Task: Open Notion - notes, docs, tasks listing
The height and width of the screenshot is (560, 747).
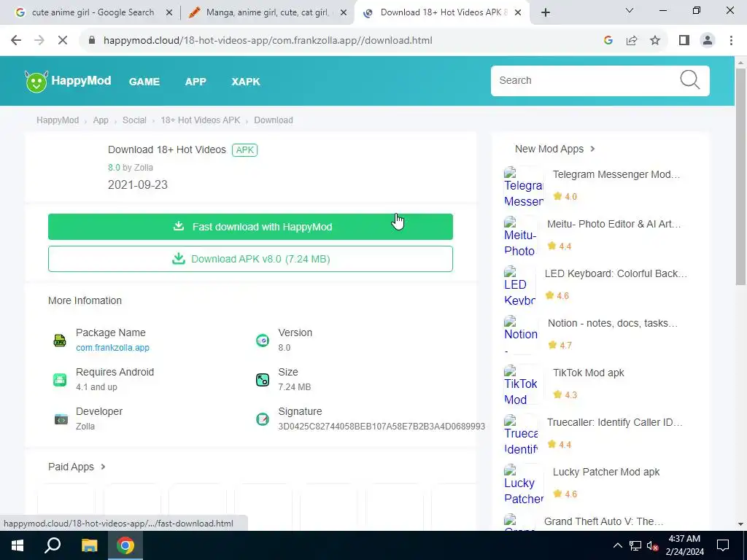Action: (x=613, y=323)
